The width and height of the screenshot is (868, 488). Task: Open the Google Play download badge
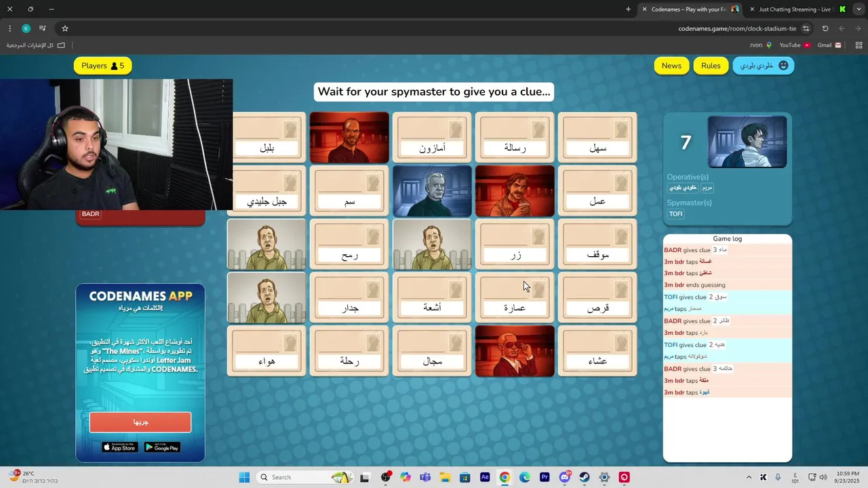pos(162,447)
